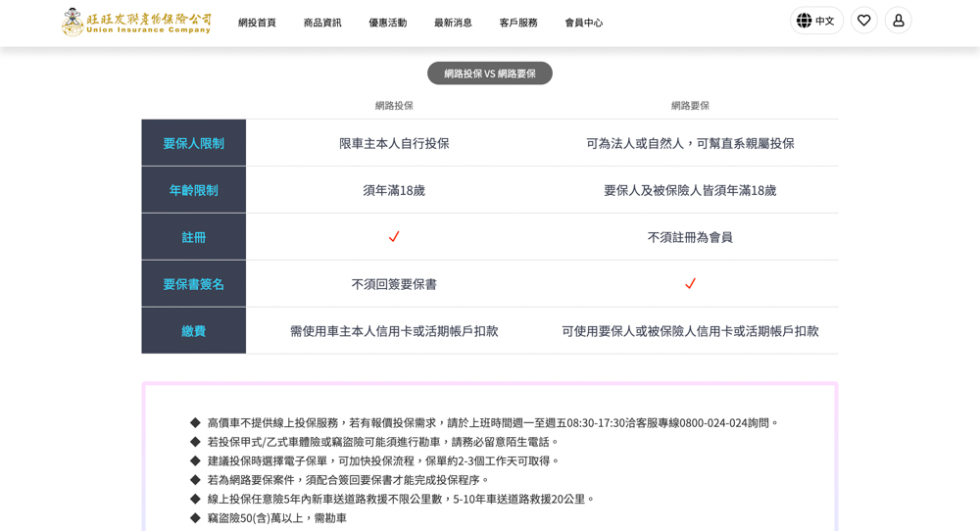Open the 網投首頁 menu
This screenshot has width=980, height=531.
(257, 23)
